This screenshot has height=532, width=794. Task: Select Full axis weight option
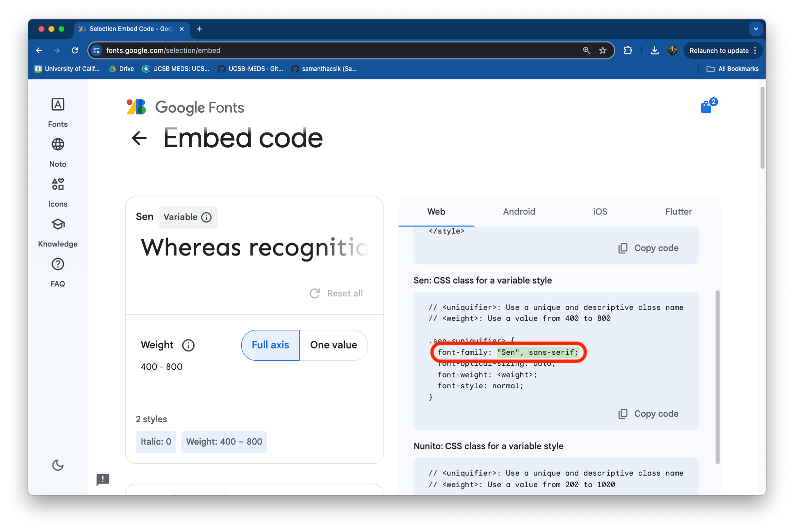click(270, 345)
